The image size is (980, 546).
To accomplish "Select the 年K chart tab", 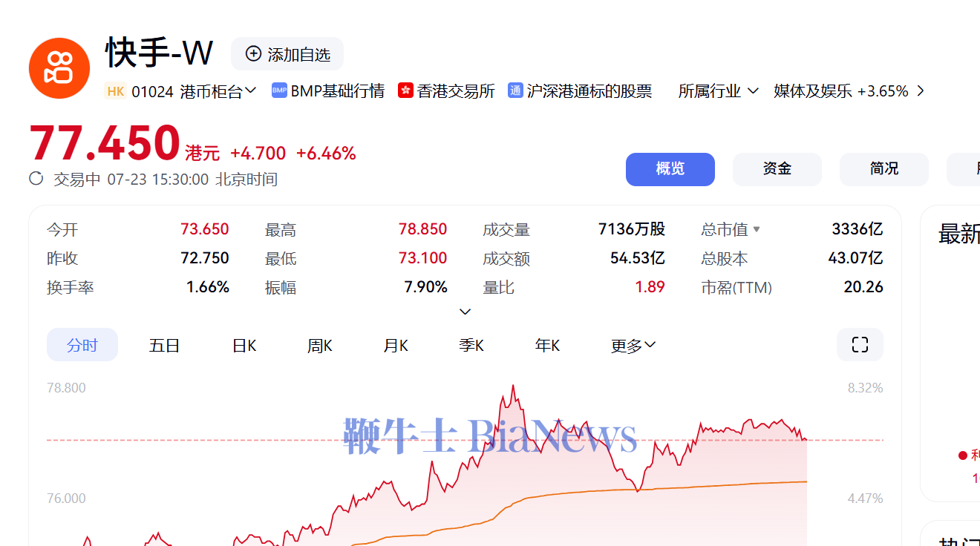I will (x=547, y=345).
